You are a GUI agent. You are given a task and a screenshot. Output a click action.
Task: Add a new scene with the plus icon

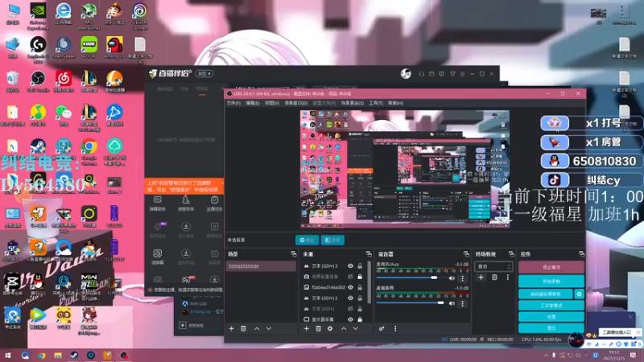pyautogui.click(x=231, y=328)
